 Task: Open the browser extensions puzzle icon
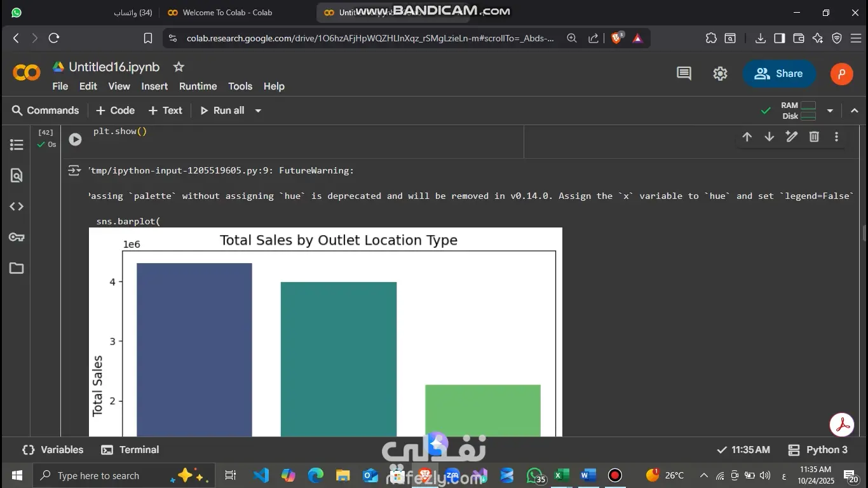click(x=711, y=38)
